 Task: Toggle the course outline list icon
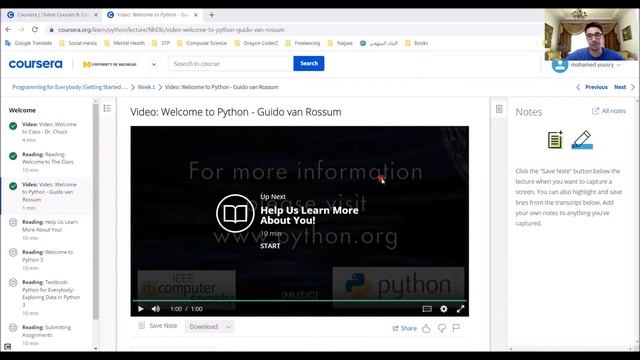(x=107, y=108)
